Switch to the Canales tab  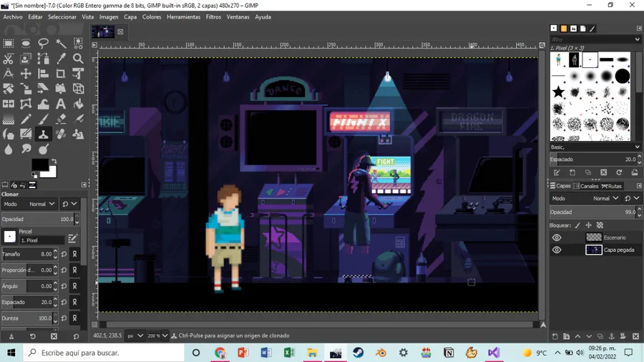click(x=587, y=186)
